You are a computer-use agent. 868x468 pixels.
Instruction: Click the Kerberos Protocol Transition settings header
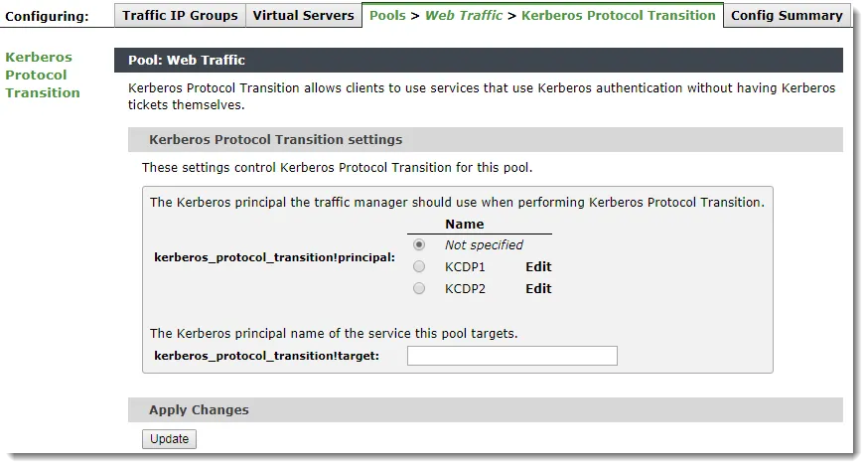(x=486, y=139)
